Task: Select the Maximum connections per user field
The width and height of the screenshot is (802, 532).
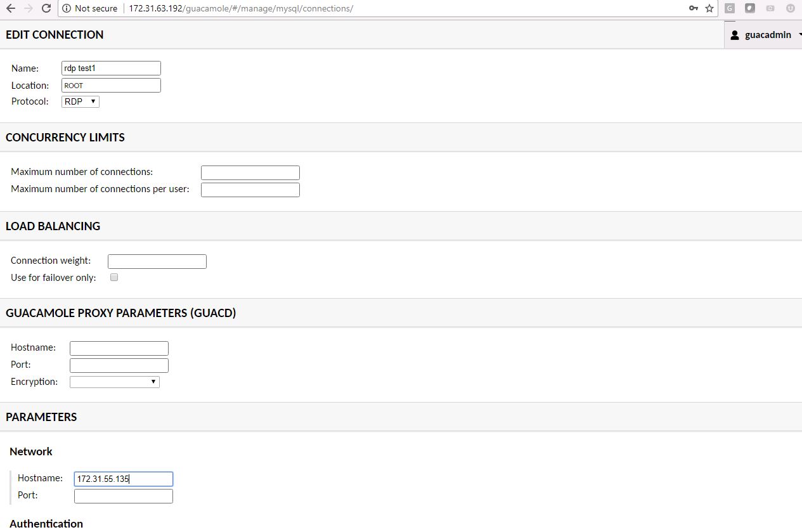Action: (x=250, y=190)
